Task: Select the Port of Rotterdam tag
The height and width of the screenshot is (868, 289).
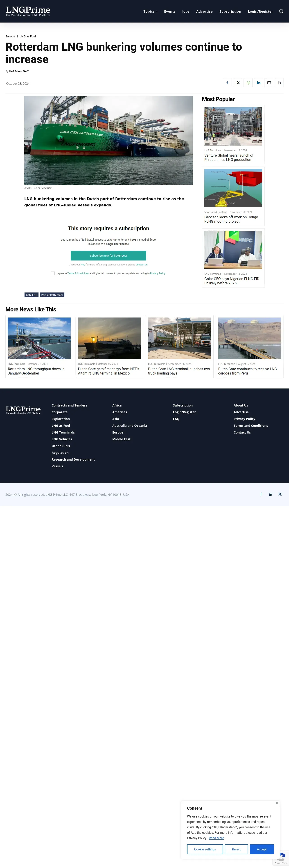Action: 52,295
